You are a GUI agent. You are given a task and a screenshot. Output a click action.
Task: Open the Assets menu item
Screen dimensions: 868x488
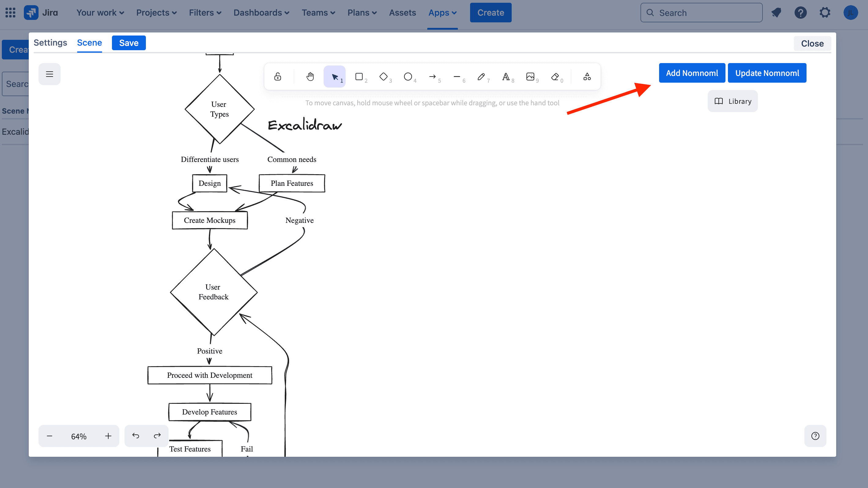click(x=403, y=13)
